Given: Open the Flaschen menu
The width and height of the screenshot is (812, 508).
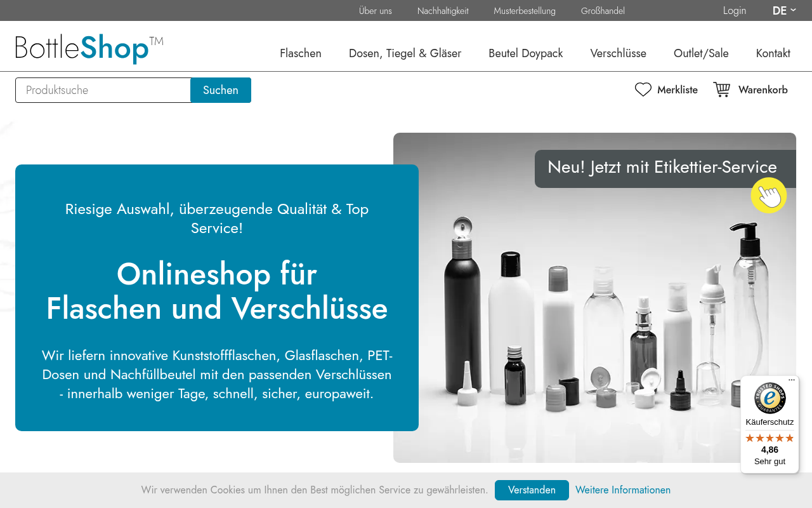Looking at the screenshot, I should [x=301, y=53].
